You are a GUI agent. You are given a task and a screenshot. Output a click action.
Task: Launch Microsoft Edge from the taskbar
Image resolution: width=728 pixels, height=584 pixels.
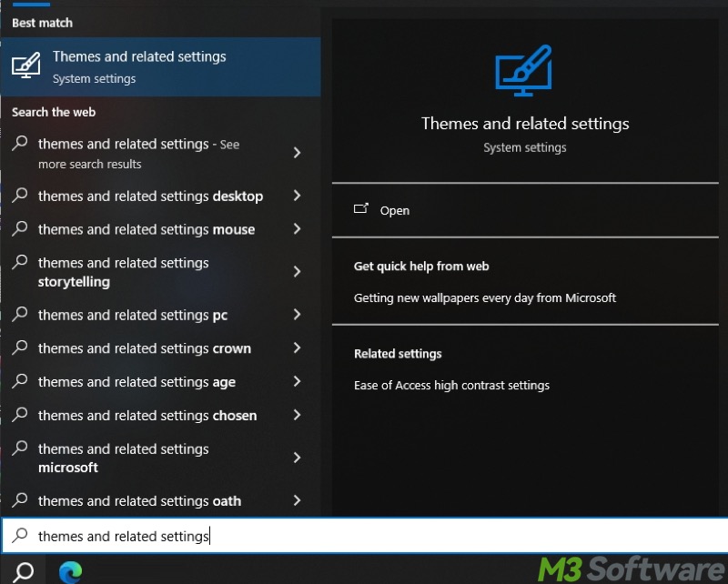[x=71, y=571]
